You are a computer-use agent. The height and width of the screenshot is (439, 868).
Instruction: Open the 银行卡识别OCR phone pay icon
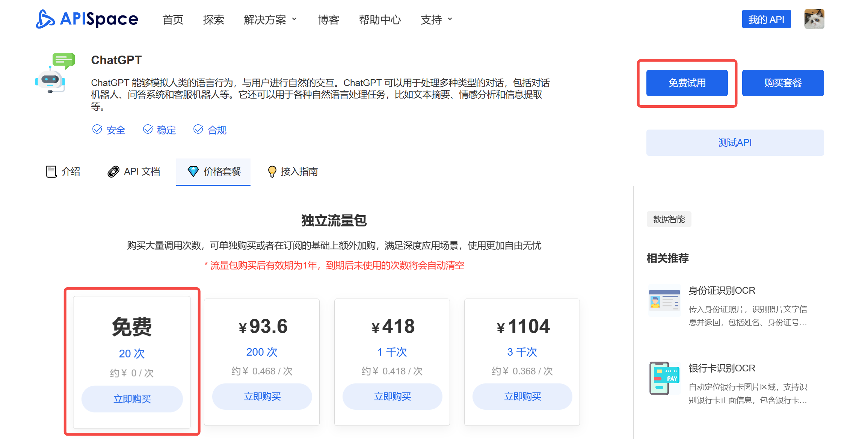tap(664, 378)
